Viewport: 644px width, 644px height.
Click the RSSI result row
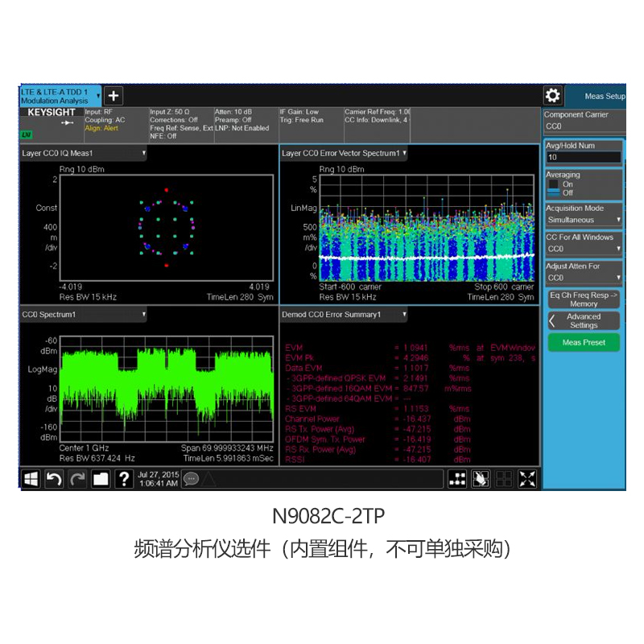(x=378, y=460)
